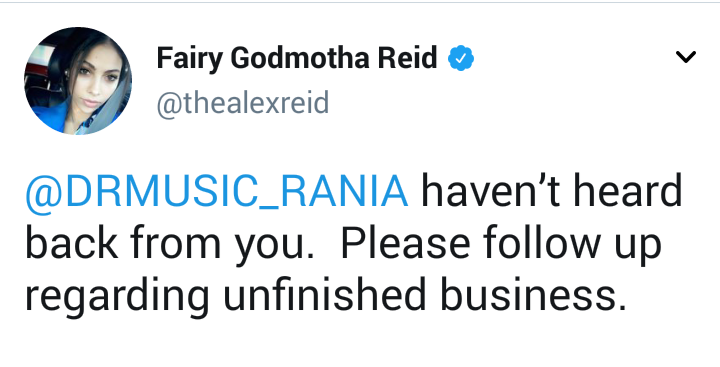Image resolution: width=720 pixels, height=367 pixels.
Task: Open the @thealexreid handle link
Action: tap(243, 103)
